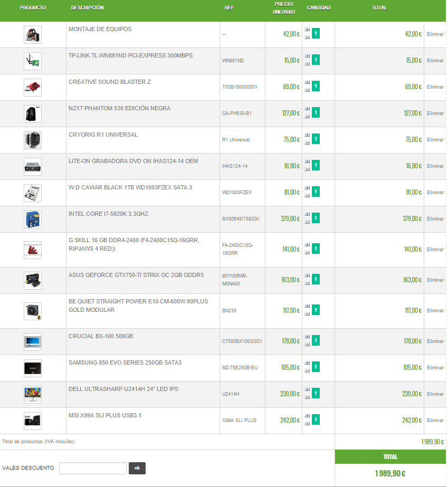
Task: Open the Samsung 850 EVO thumbnail
Action: 33,368
